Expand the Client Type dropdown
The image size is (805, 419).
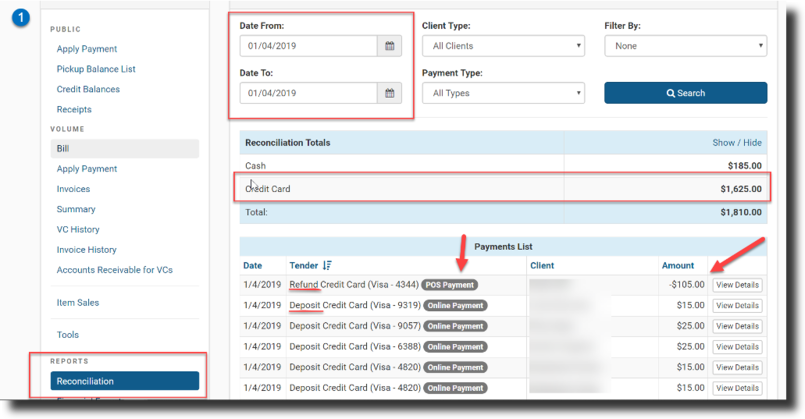tap(503, 46)
